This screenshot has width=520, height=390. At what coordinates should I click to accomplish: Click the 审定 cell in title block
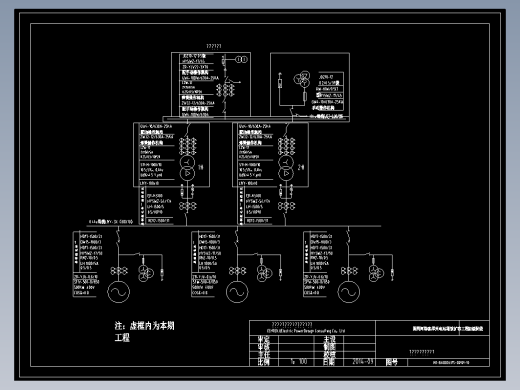pos(263,339)
